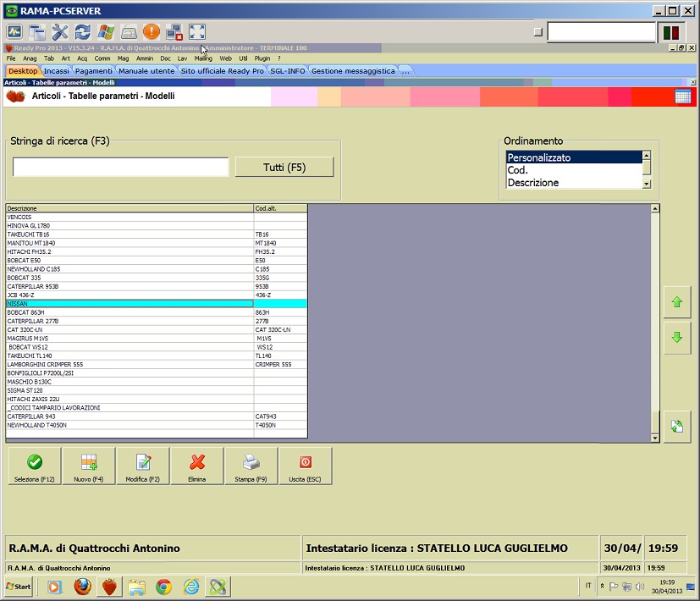Toggle full screen with the four-arrows icon
This screenshot has height=601, width=700.
pos(197,32)
